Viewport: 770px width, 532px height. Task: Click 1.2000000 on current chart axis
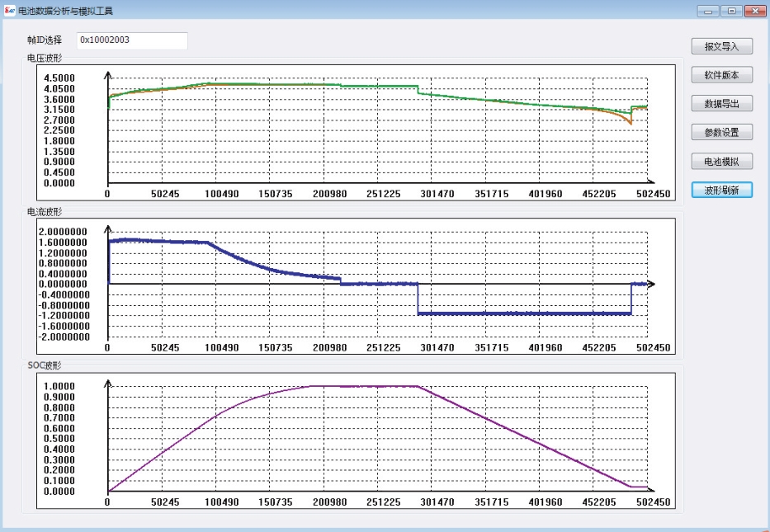tap(63, 253)
